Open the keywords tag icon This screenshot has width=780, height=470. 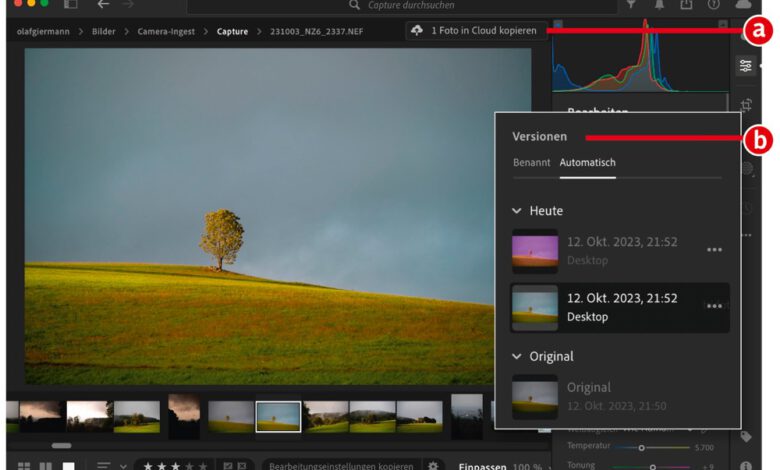746,437
